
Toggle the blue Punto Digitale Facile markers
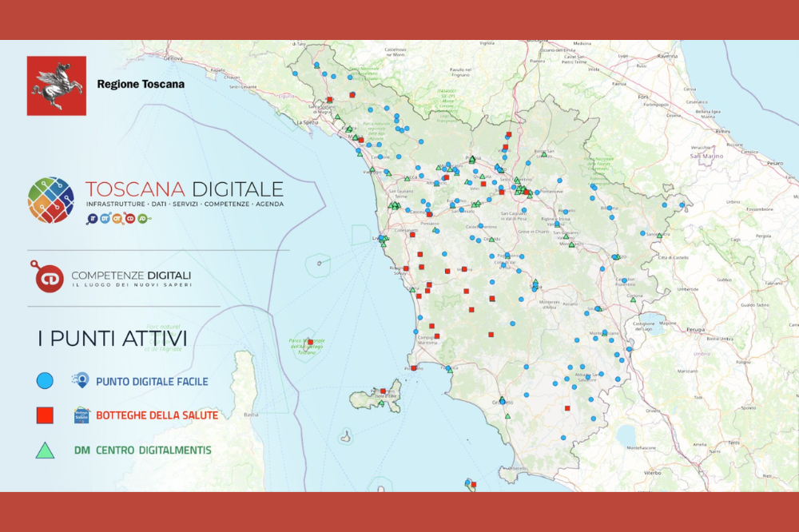pyautogui.click(x=44, y=381)
